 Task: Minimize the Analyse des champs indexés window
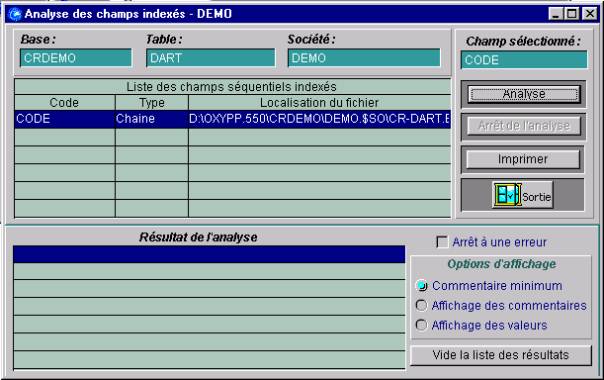(x=555, y=14)
